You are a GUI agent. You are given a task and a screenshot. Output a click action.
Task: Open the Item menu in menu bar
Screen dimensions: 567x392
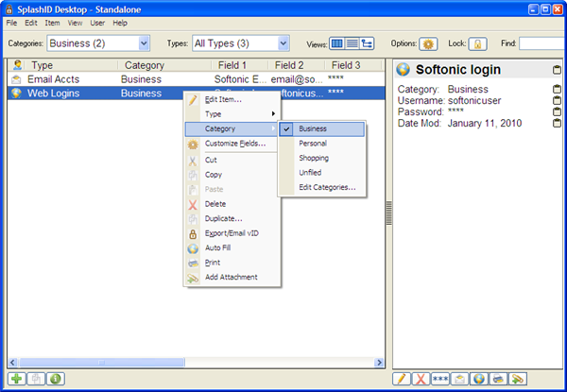point(52,22)
